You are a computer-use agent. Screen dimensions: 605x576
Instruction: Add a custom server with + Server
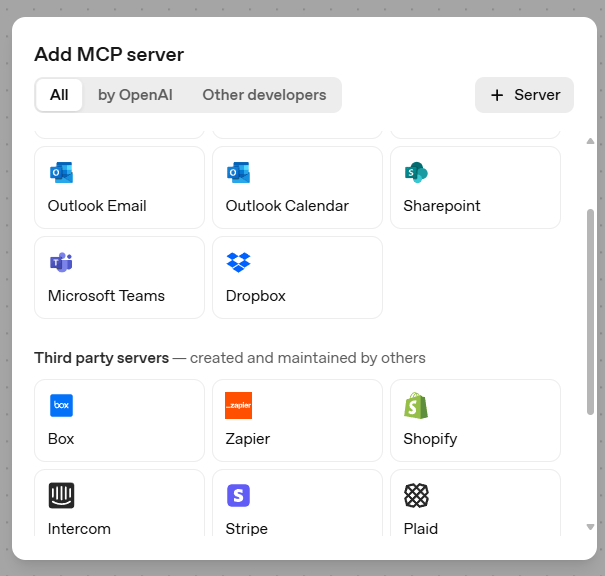tap(524, 95)
